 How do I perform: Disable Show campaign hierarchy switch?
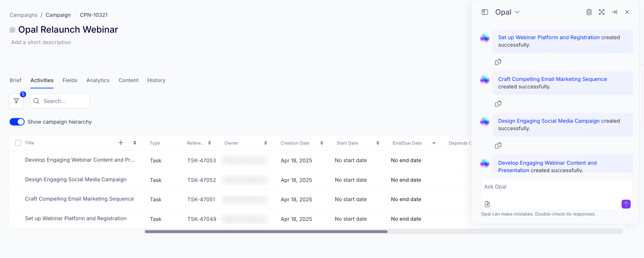pos(17,122)
